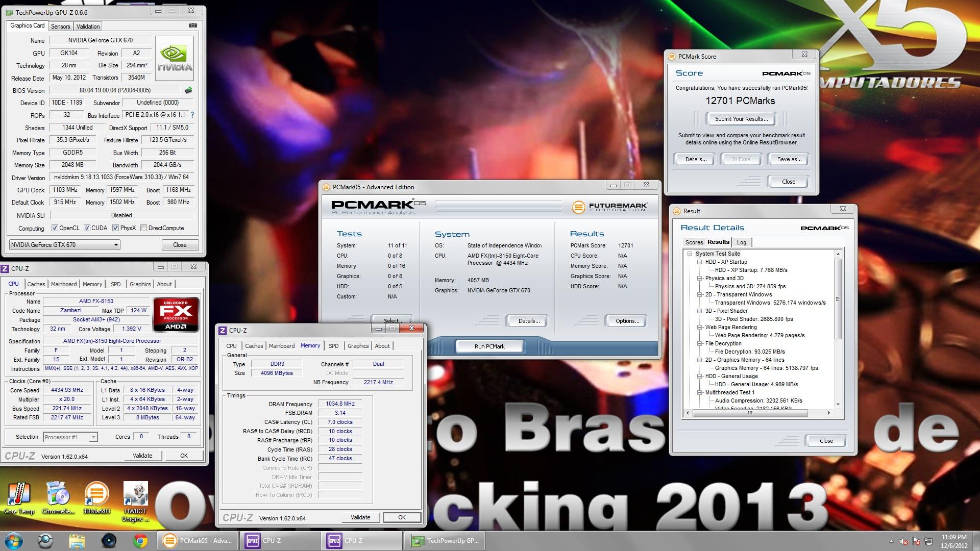Show hidden system tray icons
The height and width of the screenshot is (551, 980).
click(891, 541)
